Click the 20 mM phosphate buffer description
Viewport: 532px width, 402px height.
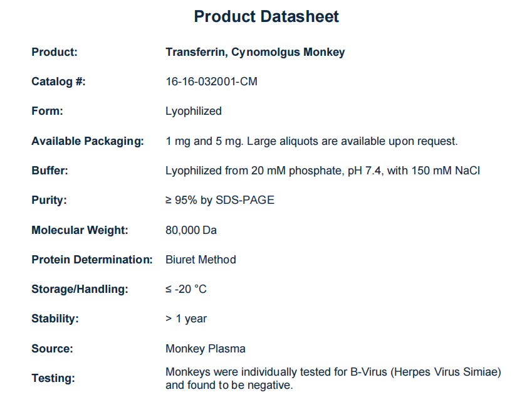pos(322,171)
